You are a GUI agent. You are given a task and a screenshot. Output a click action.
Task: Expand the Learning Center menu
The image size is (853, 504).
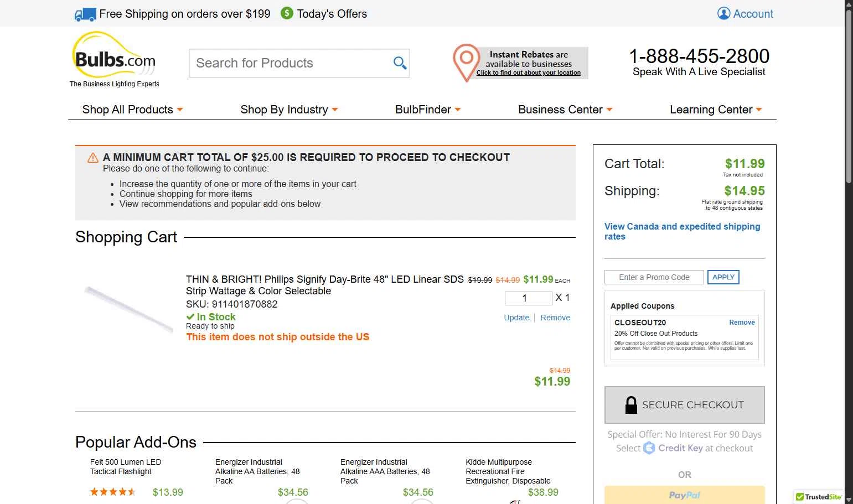click(x=716, y=110)
